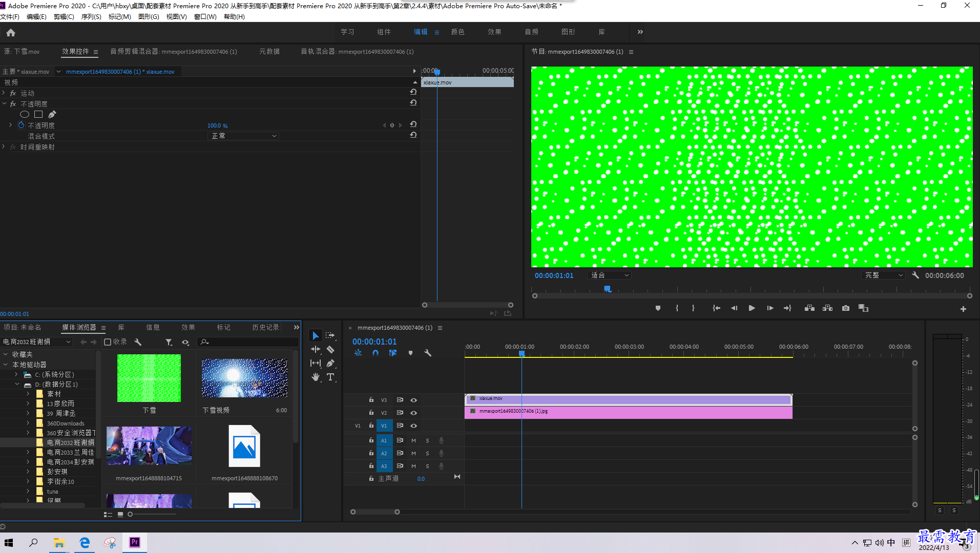Open the button editor plus icon
The width and height of the screenshot is (980, 553).
click(963, 309)
